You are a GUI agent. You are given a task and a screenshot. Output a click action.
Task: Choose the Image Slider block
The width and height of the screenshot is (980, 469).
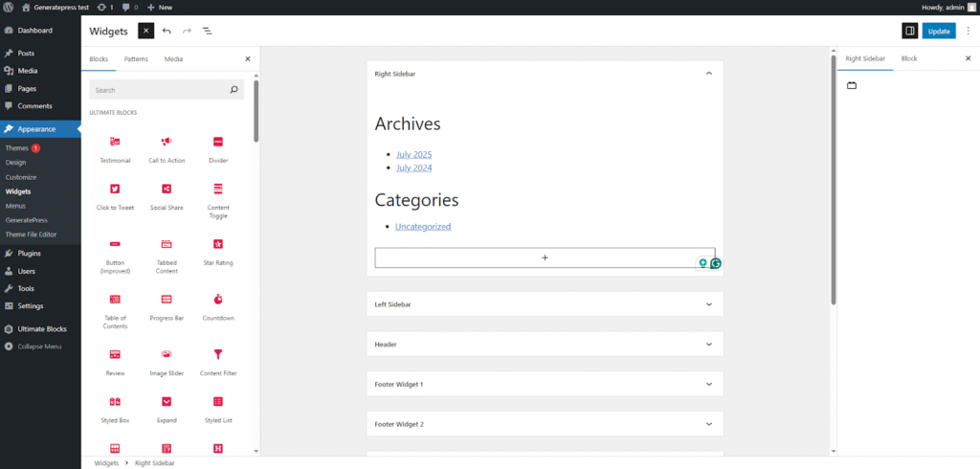[167, 360]
